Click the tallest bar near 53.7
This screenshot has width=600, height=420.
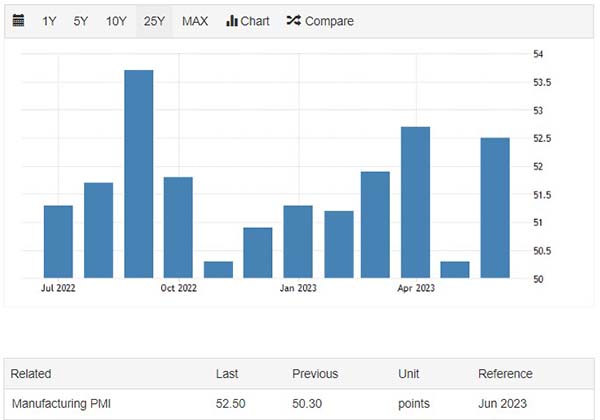tap(138, 174)
